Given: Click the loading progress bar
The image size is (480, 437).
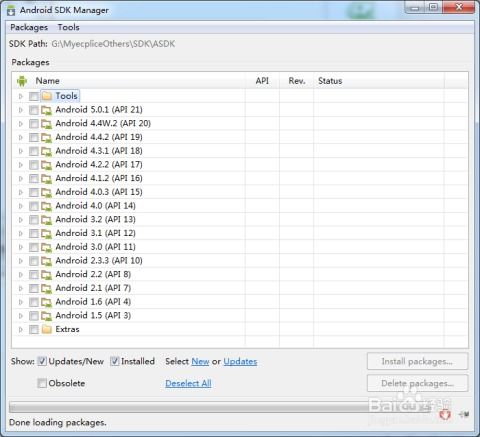Looking at the screenshot, I should coord(220,407).
